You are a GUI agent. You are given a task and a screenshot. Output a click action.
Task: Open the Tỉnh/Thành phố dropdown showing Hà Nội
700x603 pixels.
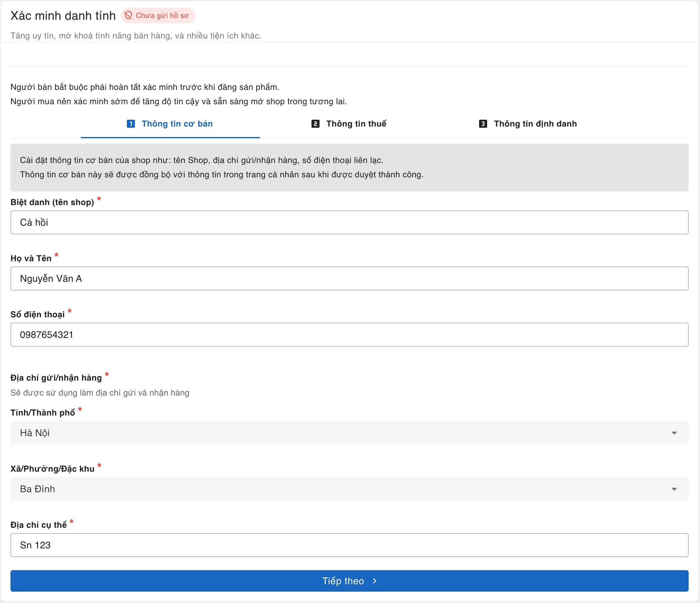pyautogui.click(x=349, y=433)
